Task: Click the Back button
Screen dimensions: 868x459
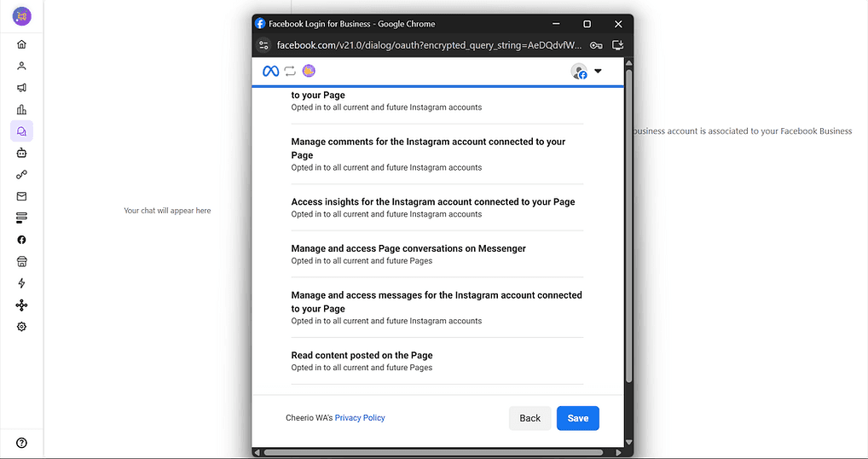Action: coord(529,418)
